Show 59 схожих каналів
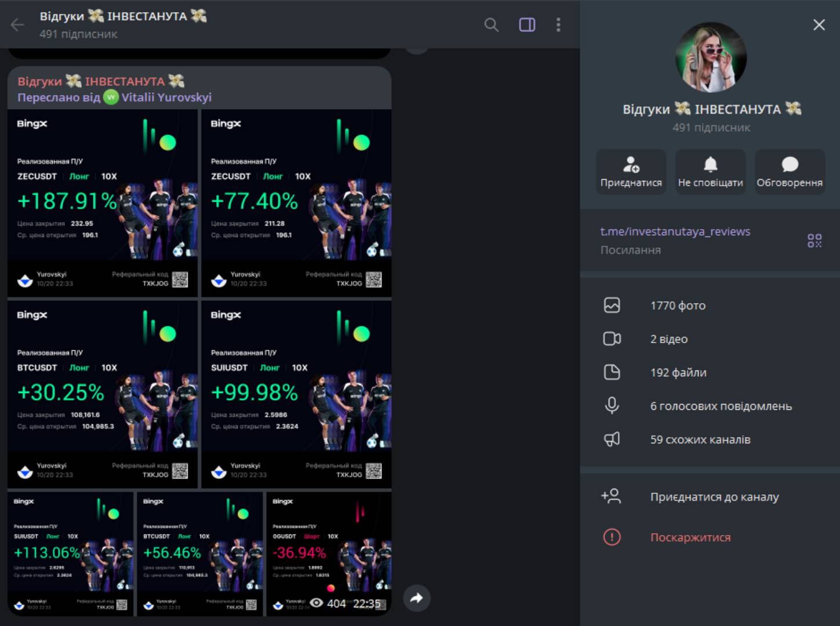This screenshot has height=626, width=840. pyautogui.click(x=700, y=440)
